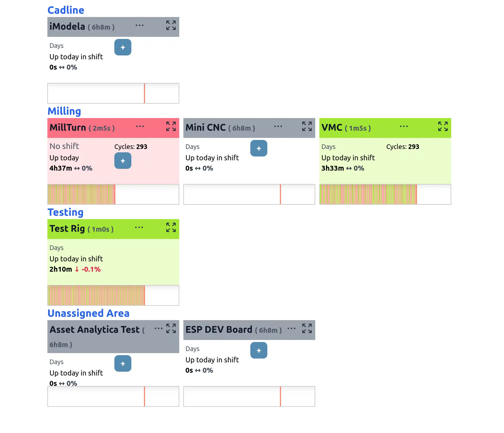Click the plus button on MillTurn card
The image size is (504, 433).
(x=123, y=161)
